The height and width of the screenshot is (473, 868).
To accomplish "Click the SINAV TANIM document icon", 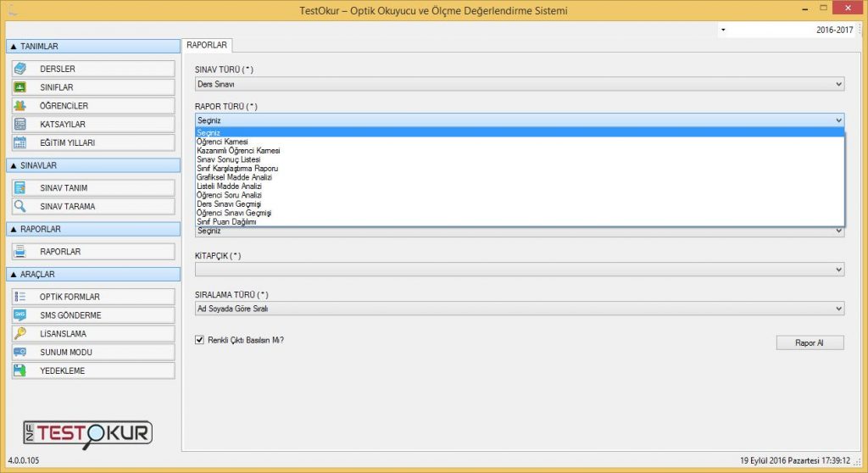I will [x=20, y=188].
